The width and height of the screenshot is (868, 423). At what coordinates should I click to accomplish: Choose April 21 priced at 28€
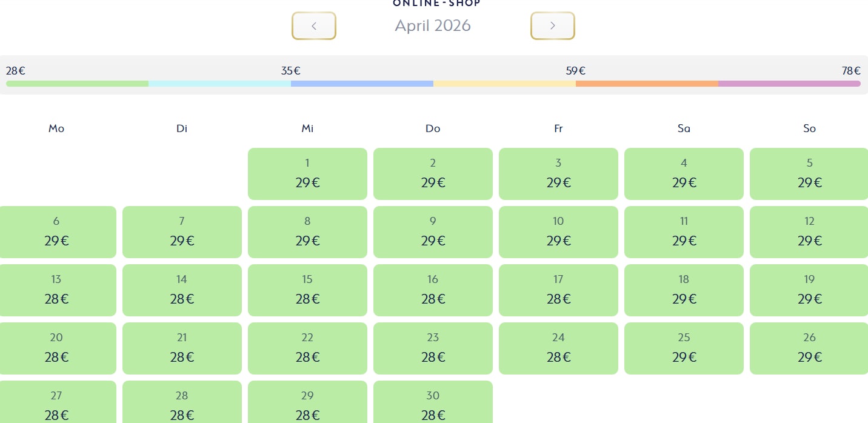click(x=182, y=348)
